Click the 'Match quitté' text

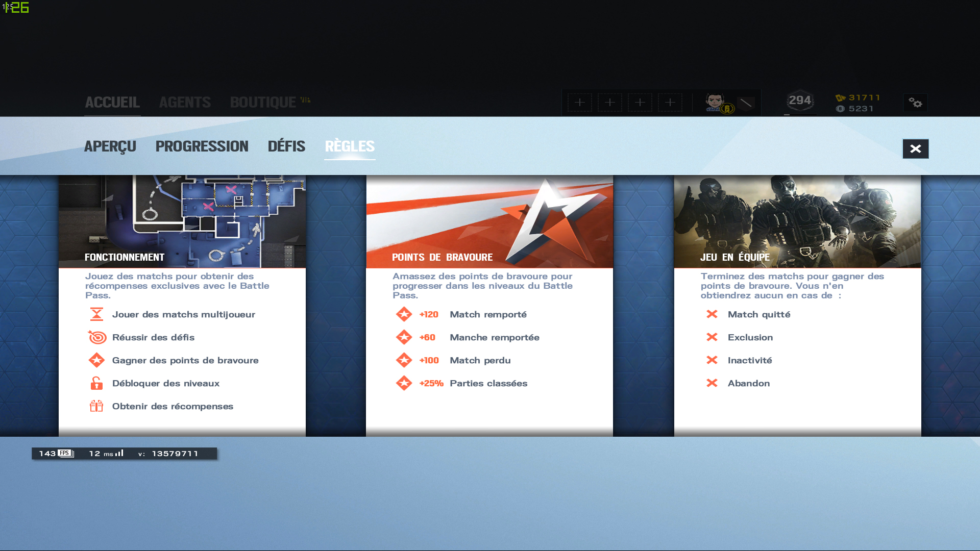point(759,315)
